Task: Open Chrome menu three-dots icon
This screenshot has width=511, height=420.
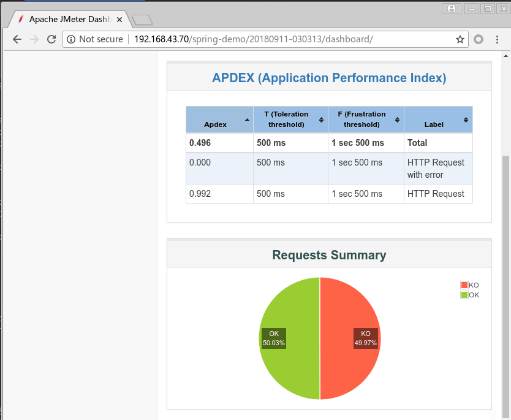Action: coord(498,39)
